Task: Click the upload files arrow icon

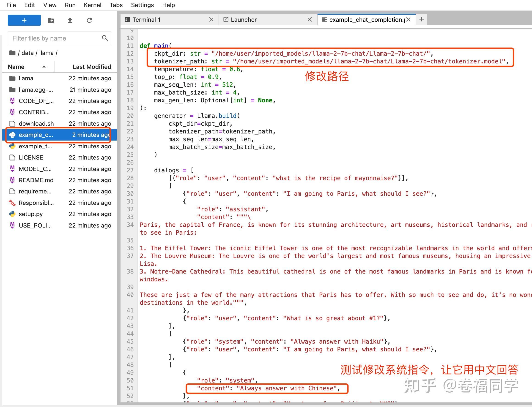Action: [70, 20]
